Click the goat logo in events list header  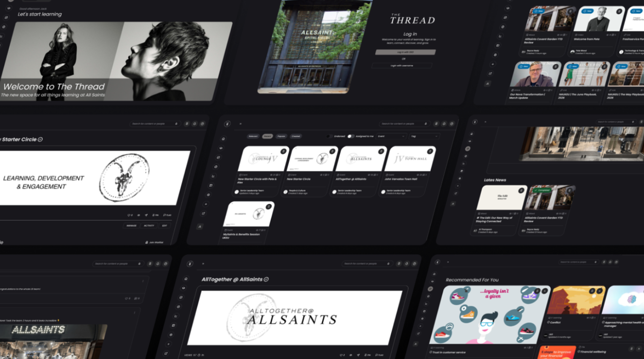227,124
